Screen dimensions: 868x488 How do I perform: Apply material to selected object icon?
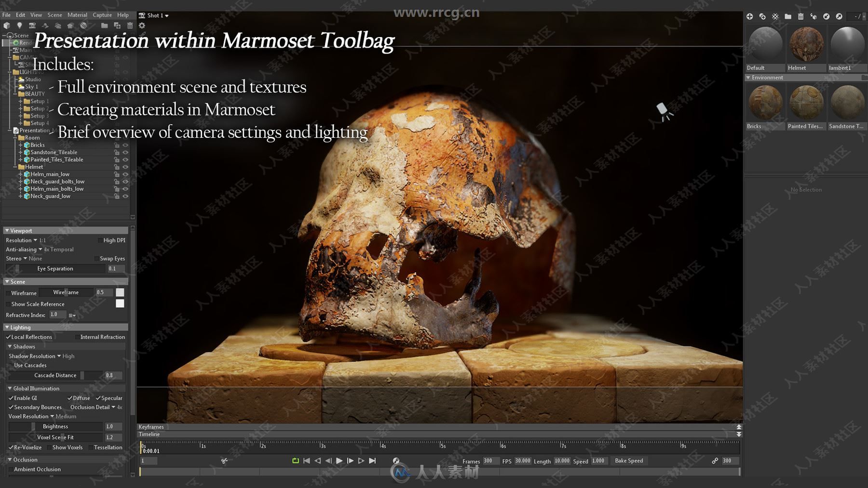[814, 16]
